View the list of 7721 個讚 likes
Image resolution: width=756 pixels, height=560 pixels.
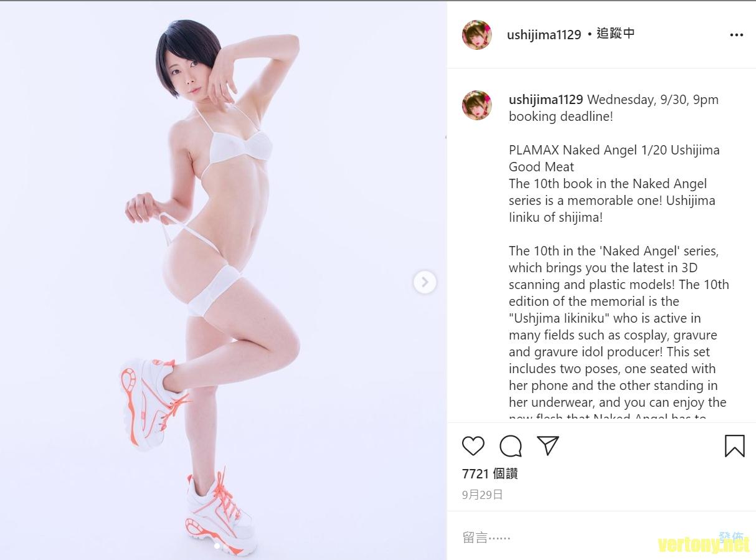(x=490, y=474)
